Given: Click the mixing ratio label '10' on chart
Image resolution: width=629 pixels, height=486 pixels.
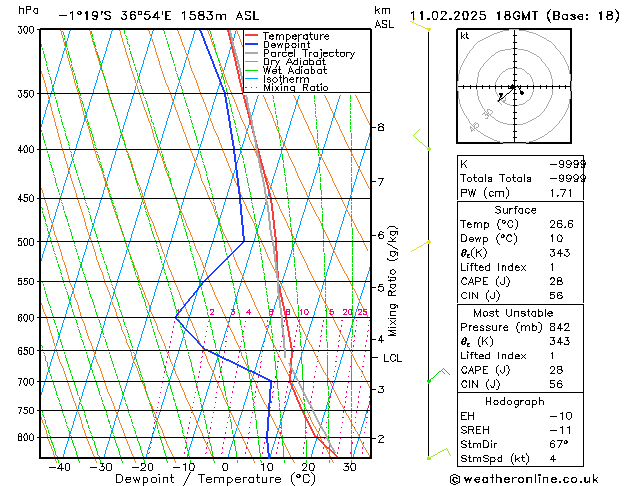Looking at the screenshot, I should tap(304, 312).
